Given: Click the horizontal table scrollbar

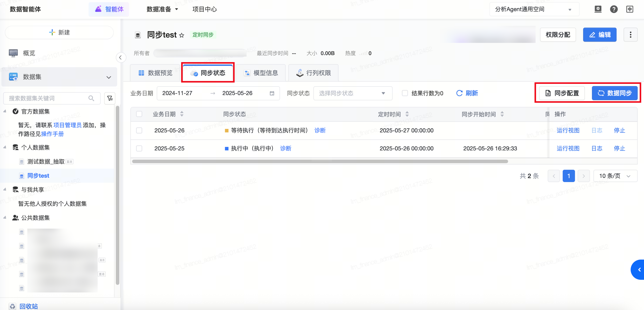Looking at the screenshot, I should [x=320, y=162].
